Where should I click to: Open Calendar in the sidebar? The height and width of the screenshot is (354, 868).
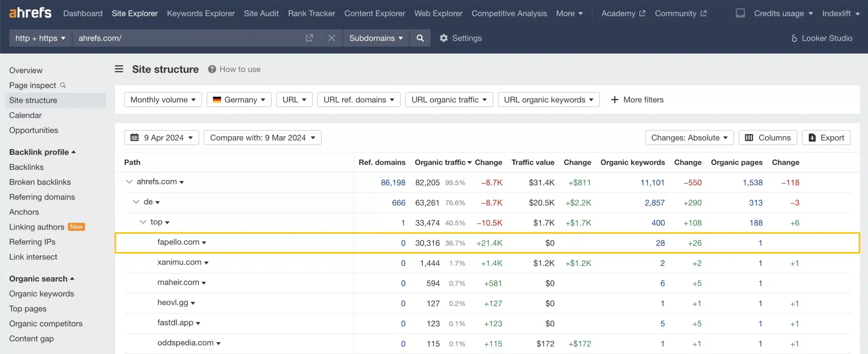[25, 115]
